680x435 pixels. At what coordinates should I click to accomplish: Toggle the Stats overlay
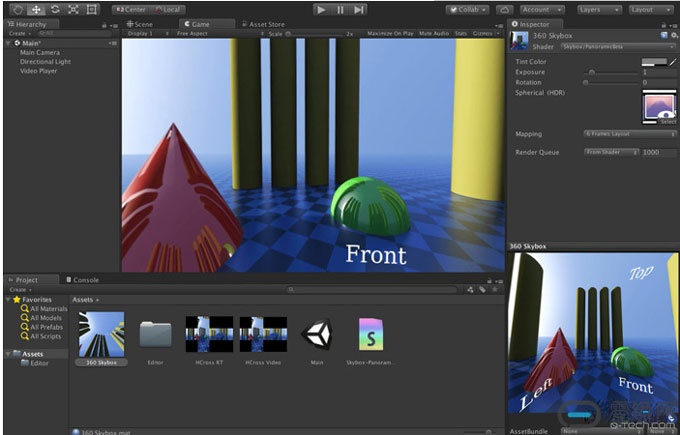click(461, 33)
